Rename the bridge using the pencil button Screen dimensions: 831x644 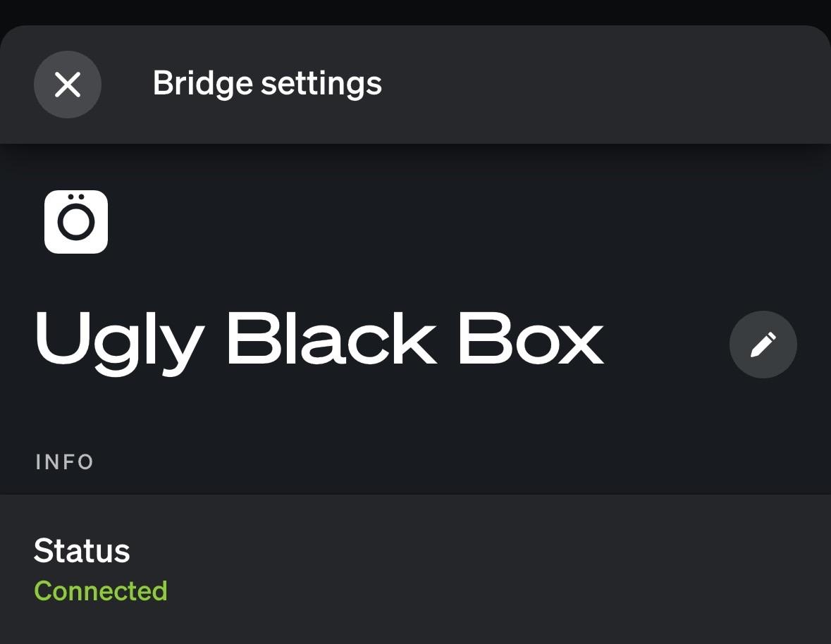(763, 345)
